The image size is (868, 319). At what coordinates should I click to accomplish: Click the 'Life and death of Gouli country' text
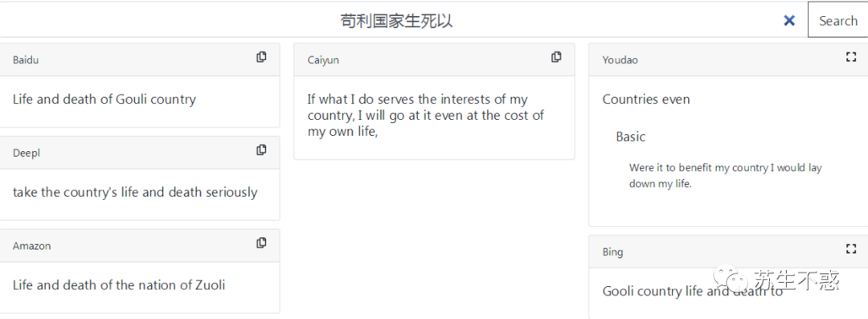tap(104, 100)
